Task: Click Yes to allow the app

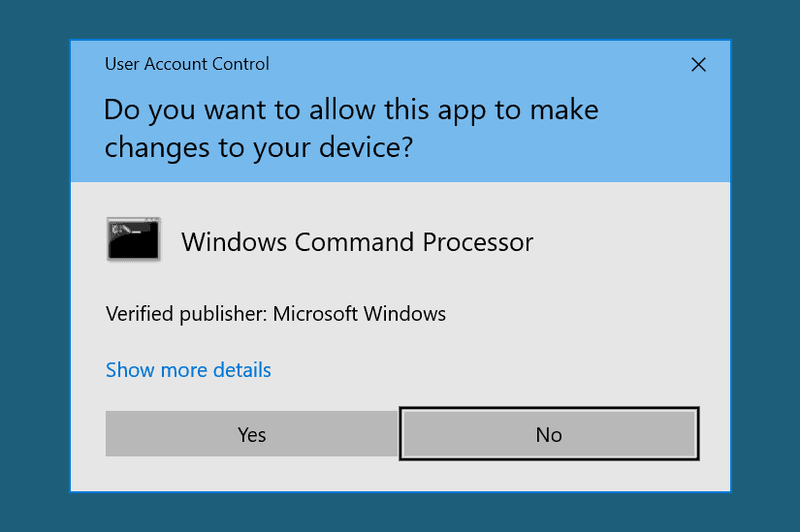Action: pyautogui.click(x=251, y=434)
